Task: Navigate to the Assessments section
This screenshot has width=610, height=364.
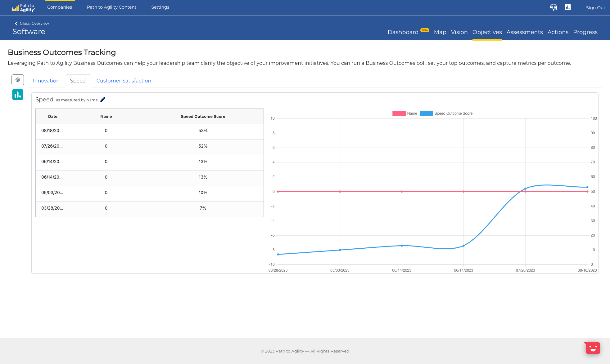Action: [x=525, y=32]
